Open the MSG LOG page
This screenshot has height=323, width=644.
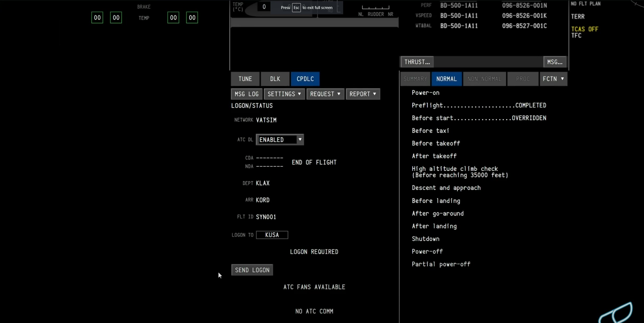pyautogui.click(x=246, y=94)
